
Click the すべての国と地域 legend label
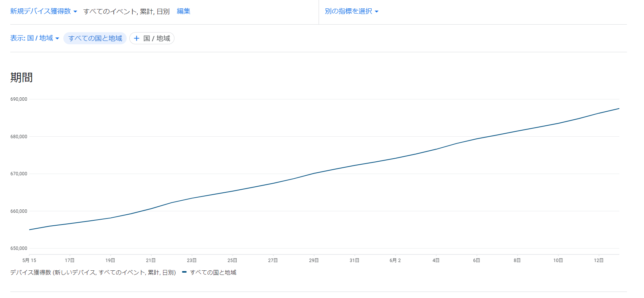pyautogui.click(x=213, y=272)
